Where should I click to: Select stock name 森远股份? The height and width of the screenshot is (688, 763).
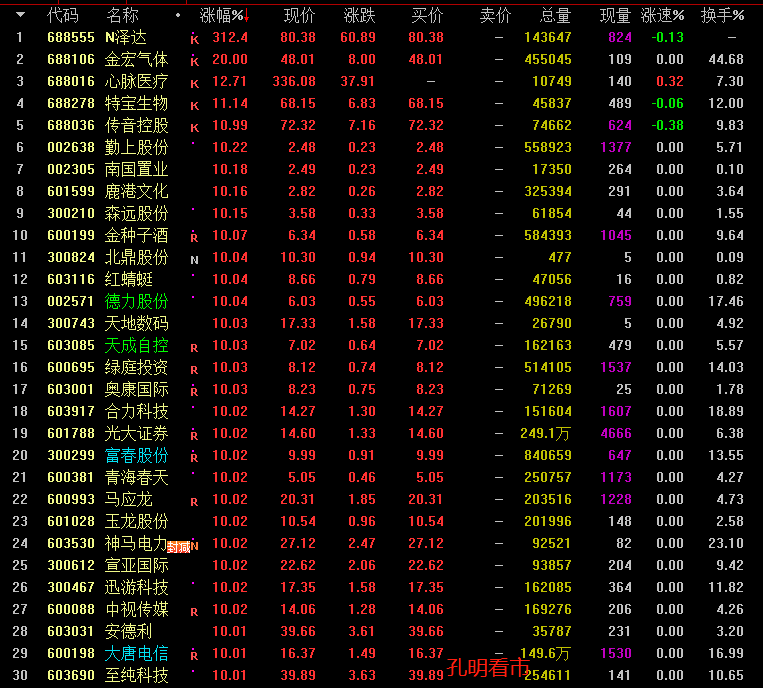tap(136, 213)
